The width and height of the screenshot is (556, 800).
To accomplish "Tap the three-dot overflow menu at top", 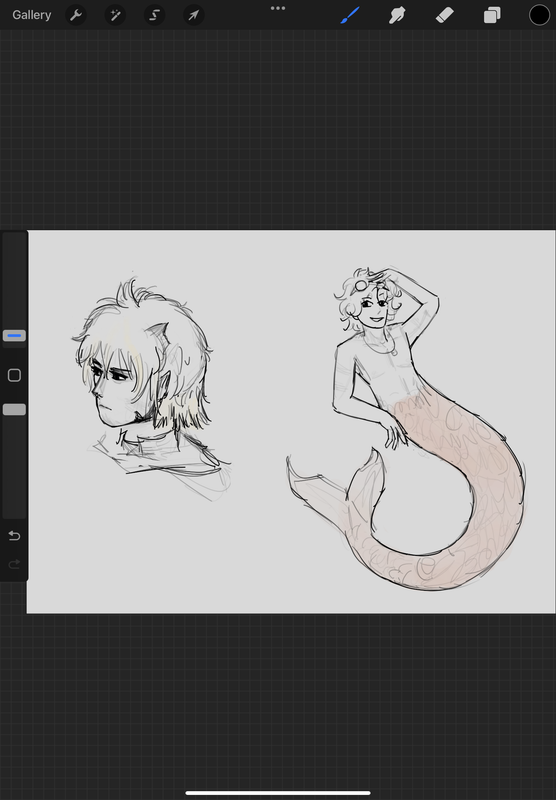I will coord(278,8).
